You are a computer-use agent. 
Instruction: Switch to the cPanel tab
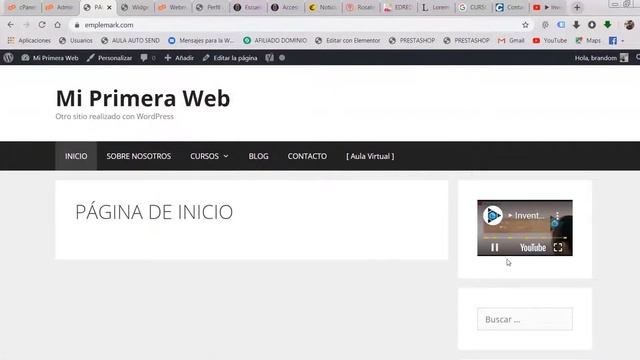tap(22, 7)
